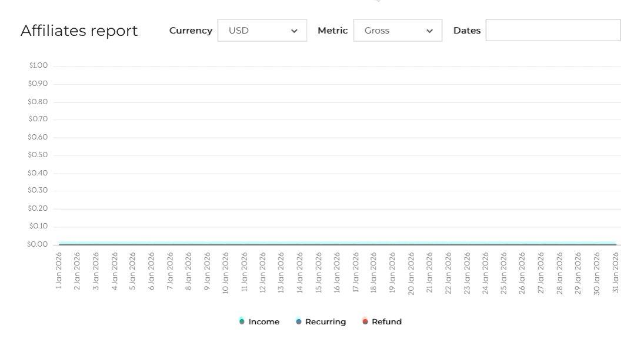Click the $1.00 y-axis label

[x=38, y=65]
